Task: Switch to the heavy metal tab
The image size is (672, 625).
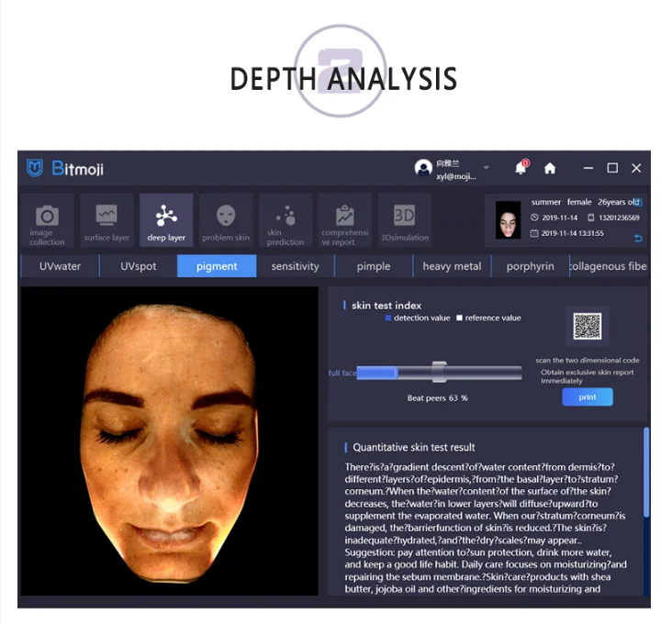Action: (x=452, y=266)
